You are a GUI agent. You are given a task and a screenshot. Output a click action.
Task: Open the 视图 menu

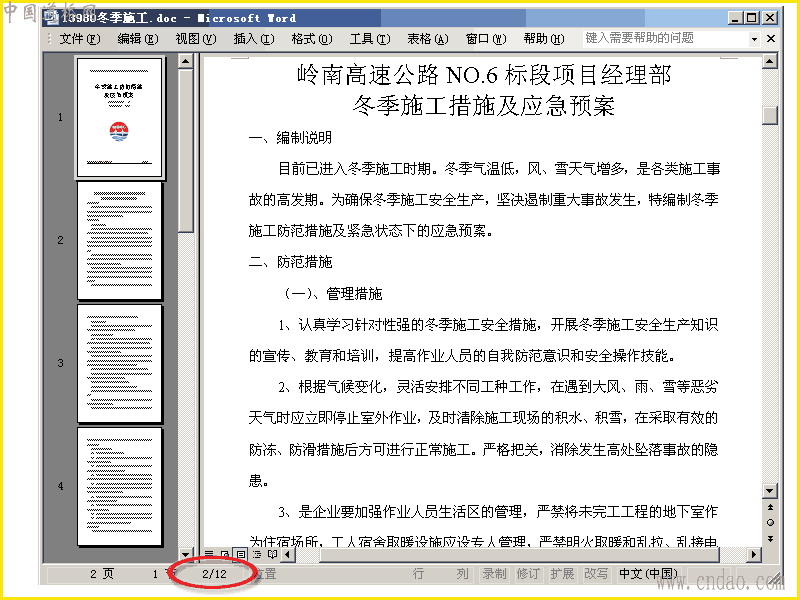pyautogui.click(x=196, y=39)
